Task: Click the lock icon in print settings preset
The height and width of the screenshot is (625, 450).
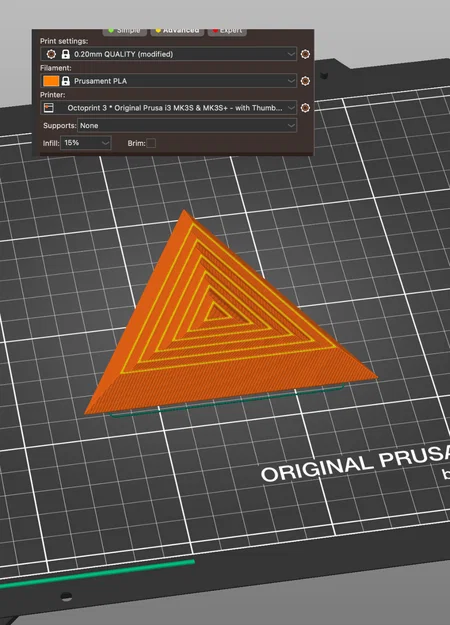Action: (66, 54)
